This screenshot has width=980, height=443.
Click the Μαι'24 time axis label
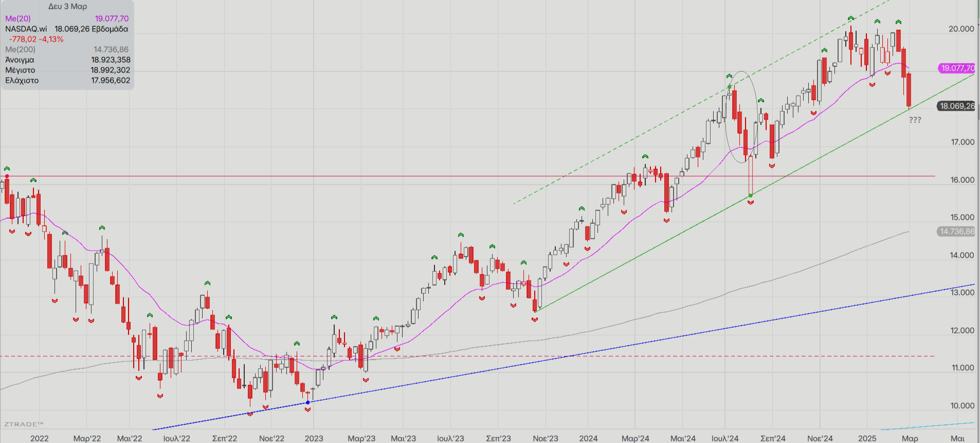683,438
